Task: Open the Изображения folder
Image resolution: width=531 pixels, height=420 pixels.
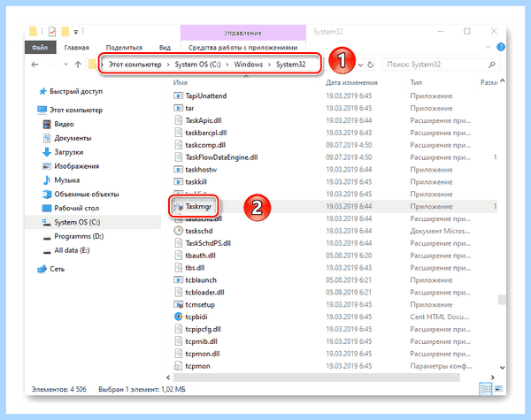Action: tap(76, 166)
